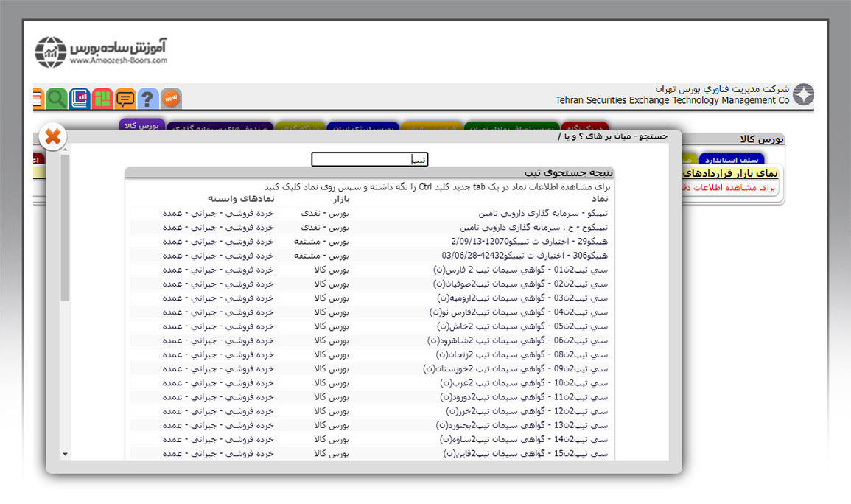
Task: Click the red market map grid icon
Action: click(102, 99)
